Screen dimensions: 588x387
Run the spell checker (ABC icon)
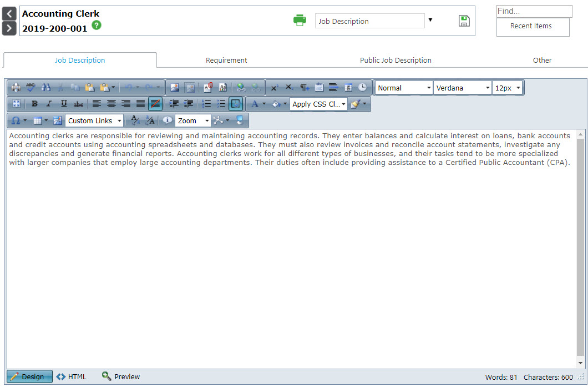pos(31,87)
